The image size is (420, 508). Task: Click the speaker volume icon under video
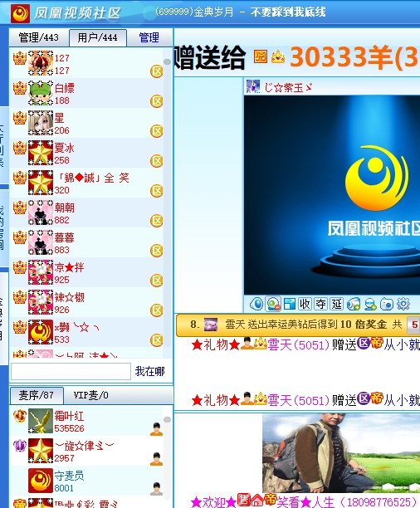pos(256,304)
